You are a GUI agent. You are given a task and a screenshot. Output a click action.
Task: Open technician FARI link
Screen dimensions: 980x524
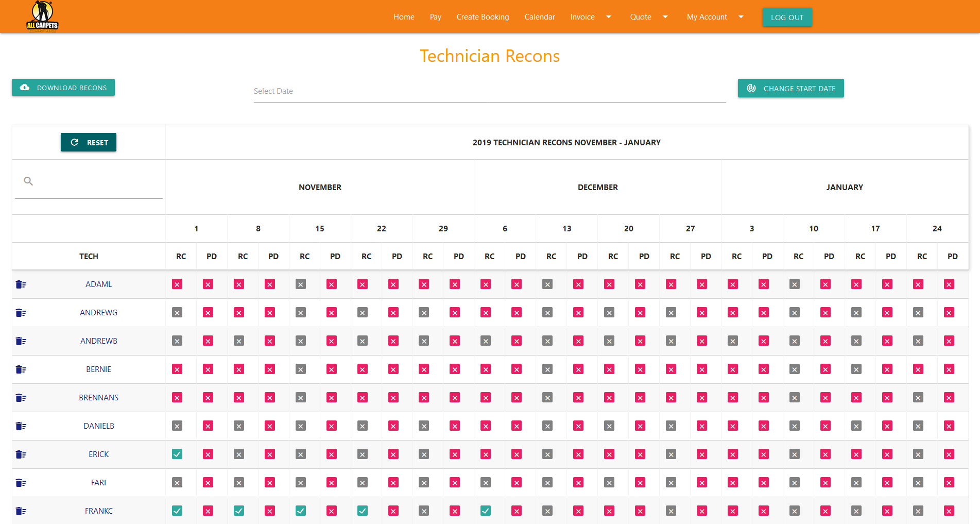[x=98, y=483]
